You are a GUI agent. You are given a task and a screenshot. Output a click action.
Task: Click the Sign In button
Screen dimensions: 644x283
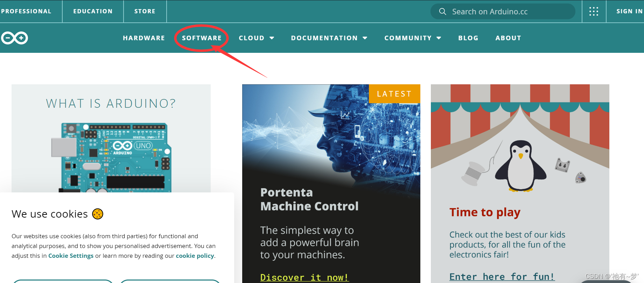coord(629,11)
